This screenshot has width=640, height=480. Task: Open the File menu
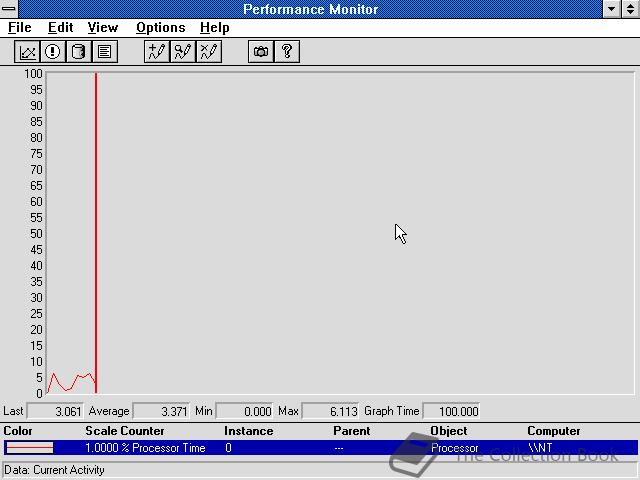(x=20, y=28)
